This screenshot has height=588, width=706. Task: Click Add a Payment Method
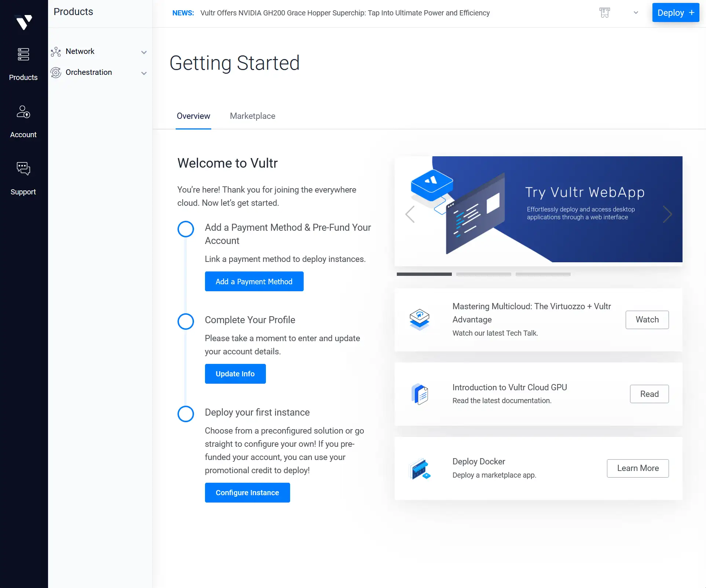pyautogui.click(x=254, y=281)
